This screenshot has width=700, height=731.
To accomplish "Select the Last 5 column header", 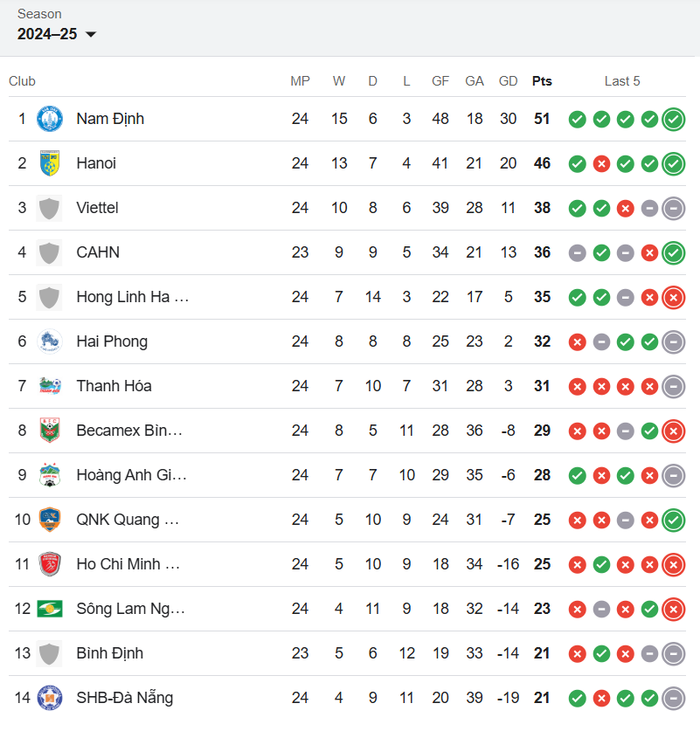I will [x=622, y=81].
